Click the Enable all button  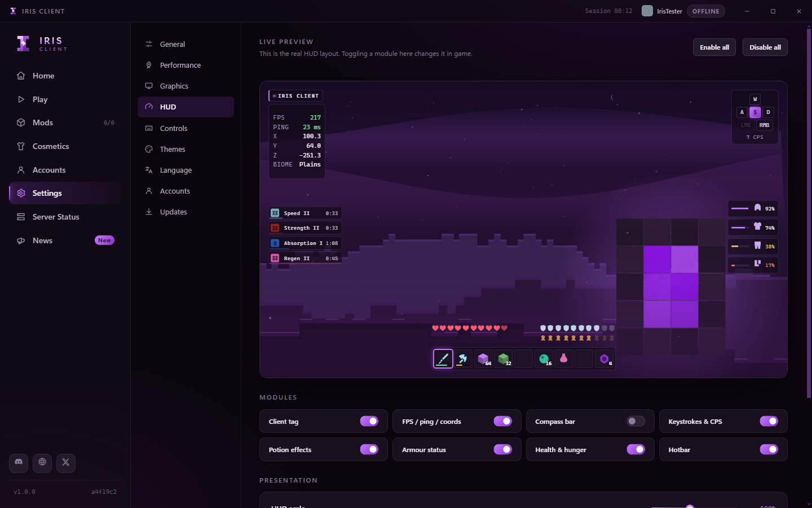[714, 47]
